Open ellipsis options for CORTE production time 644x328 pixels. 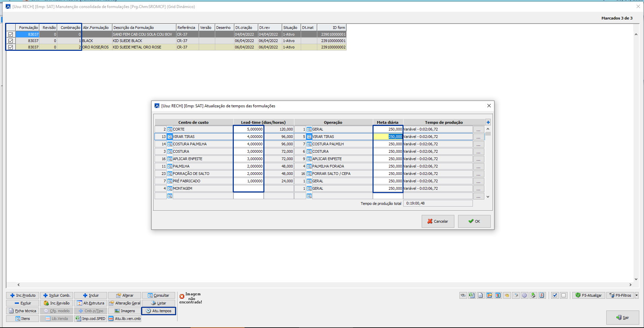point(478,130)
